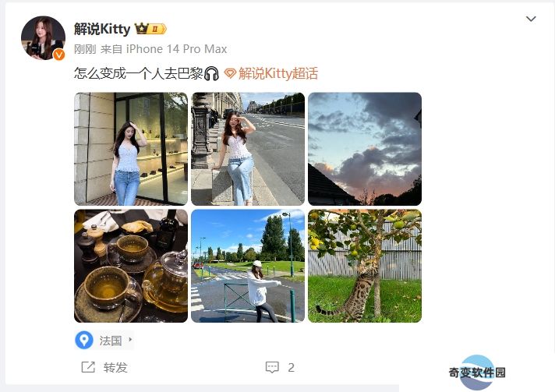Click the 解说Kitty profile avatar
The image size is (555, 392).
tap(43, 38)
